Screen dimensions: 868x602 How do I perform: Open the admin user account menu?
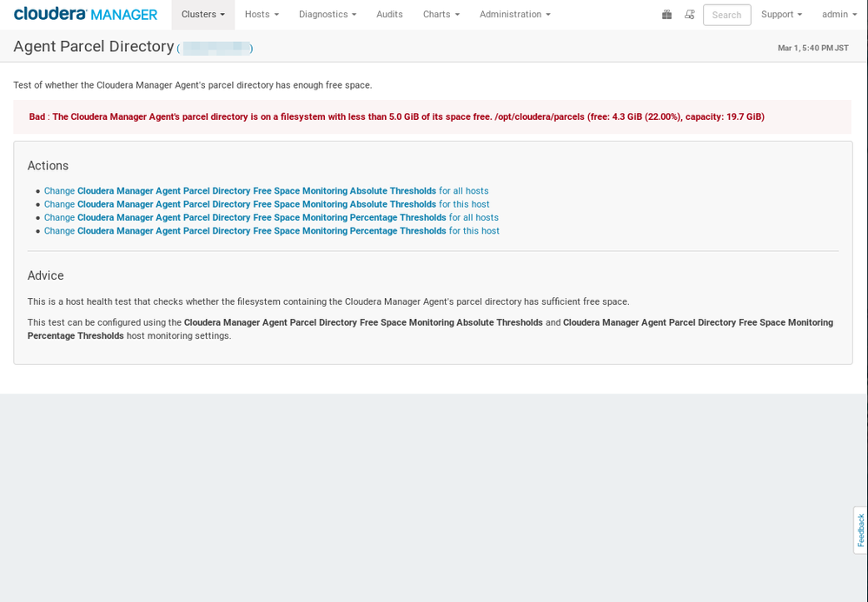pyautogui.click(x=838, y=14)
